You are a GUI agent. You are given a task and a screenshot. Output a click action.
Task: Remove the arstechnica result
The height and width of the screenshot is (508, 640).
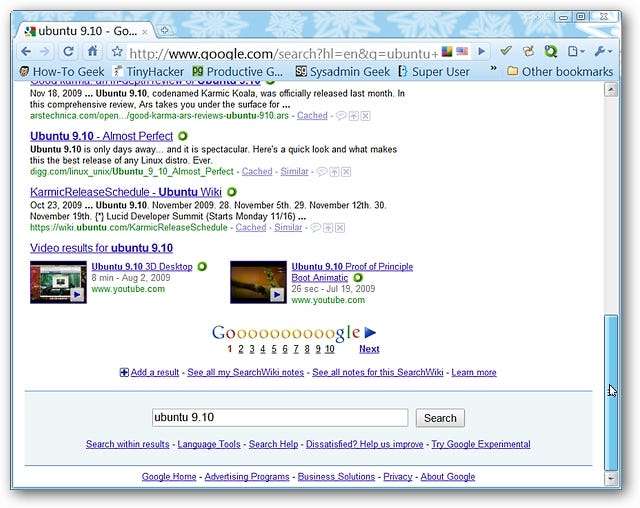tap(366, 116)
